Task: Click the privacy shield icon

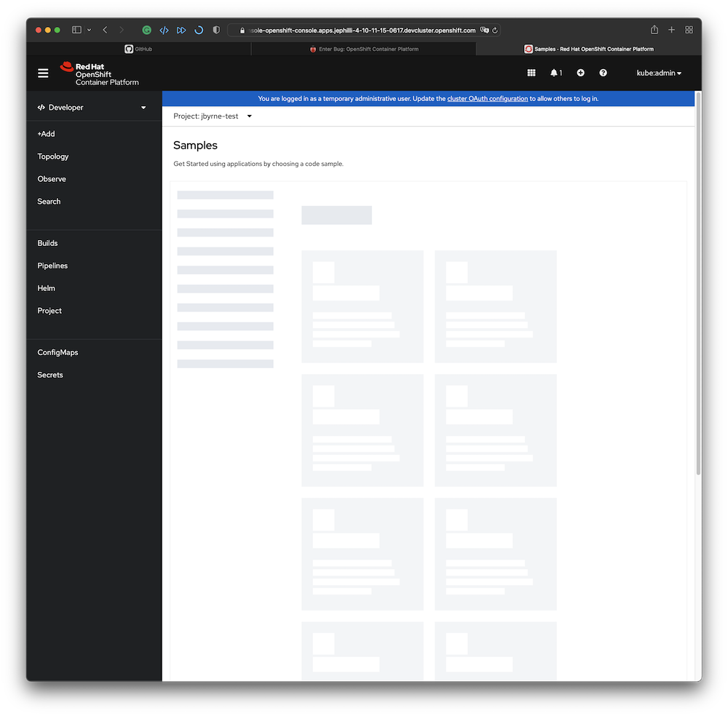Action: pyautogui.click(x=216, y=30)
